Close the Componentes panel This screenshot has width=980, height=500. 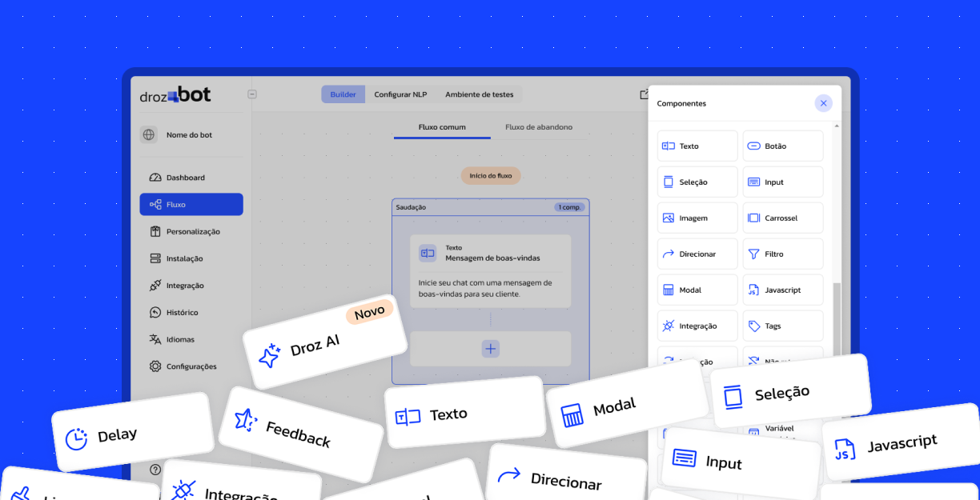click(824, 103)
